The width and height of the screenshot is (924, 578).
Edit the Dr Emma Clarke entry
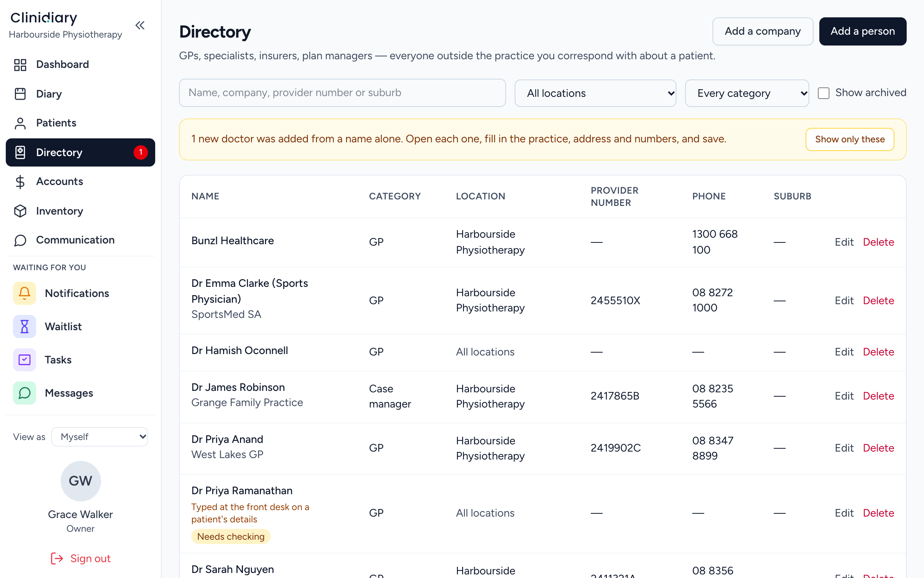click(x=844, y=301)
